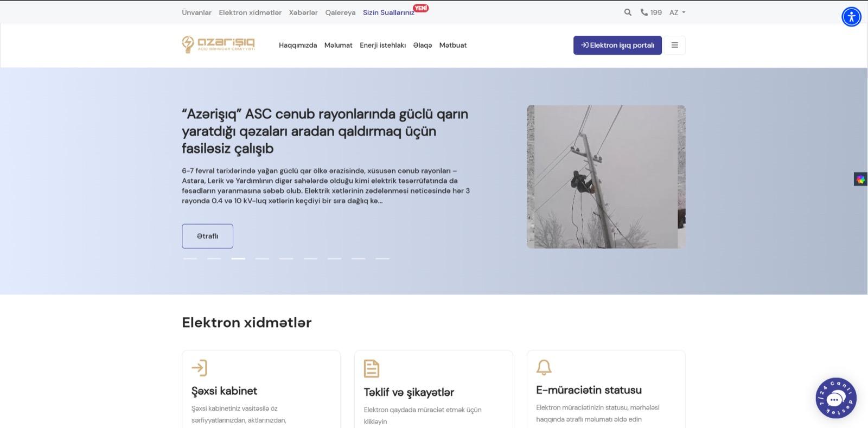This screenshot has width=868, height=428.
Task: Open the Haqqımızda menu
Action: pos(298,45)
